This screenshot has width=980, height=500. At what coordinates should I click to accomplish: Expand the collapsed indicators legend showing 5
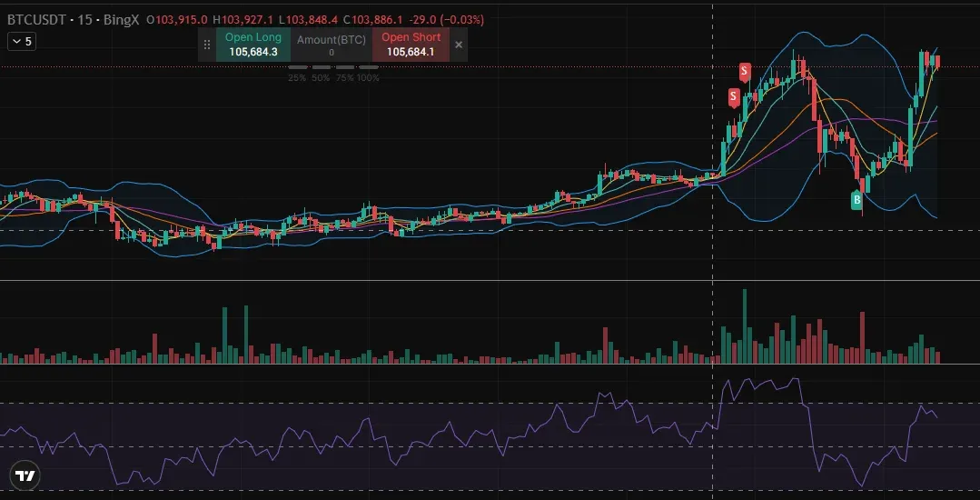22,42
